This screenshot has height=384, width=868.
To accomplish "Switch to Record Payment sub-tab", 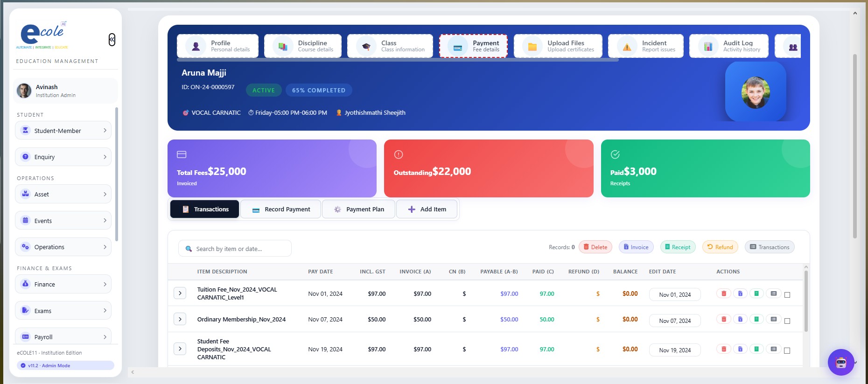I will tap(281, 209).
